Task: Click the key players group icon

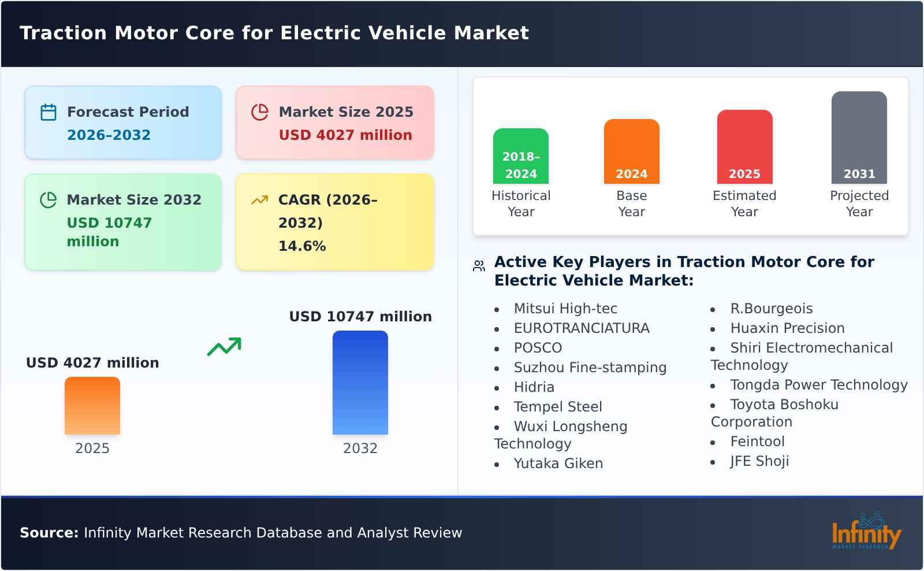Action: click(478, 265)
